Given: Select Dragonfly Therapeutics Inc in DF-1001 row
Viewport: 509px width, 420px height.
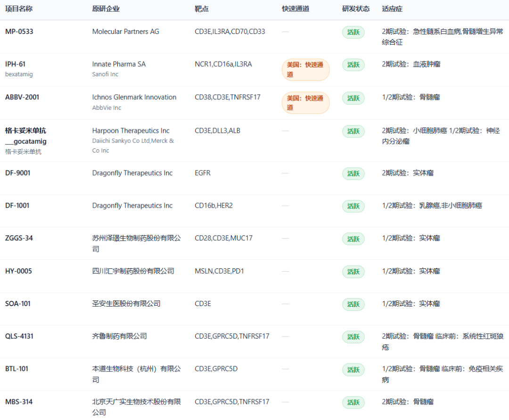Looking at the screenshot, I should click(x=132, y=205).
